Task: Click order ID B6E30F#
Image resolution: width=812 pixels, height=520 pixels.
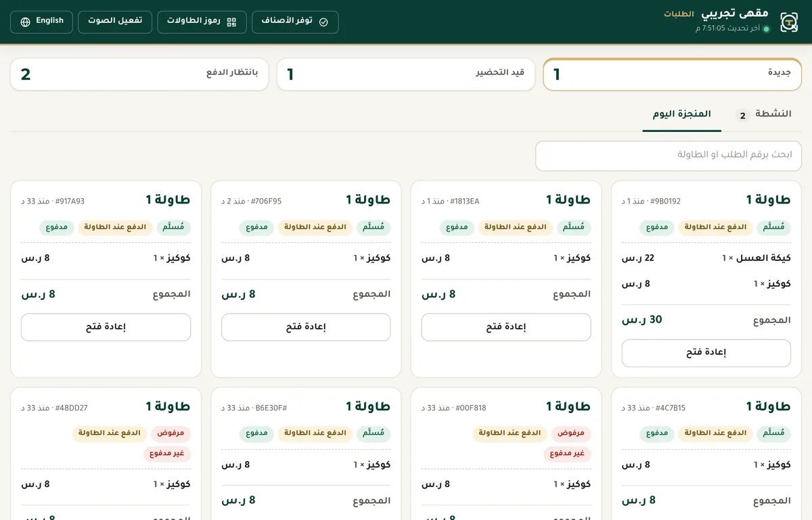Action: pos(271,408)
